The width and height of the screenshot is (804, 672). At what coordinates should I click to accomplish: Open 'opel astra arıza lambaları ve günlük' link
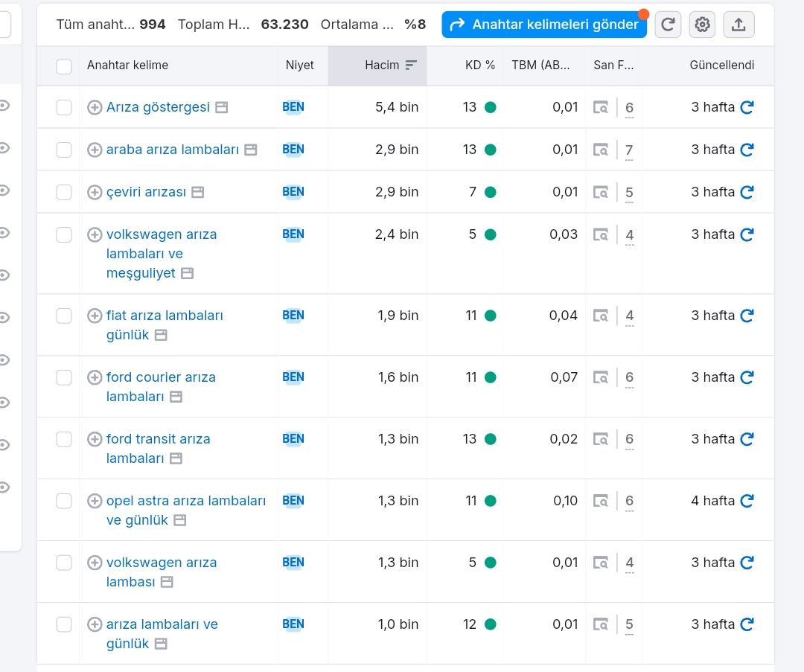click(185, 510)
